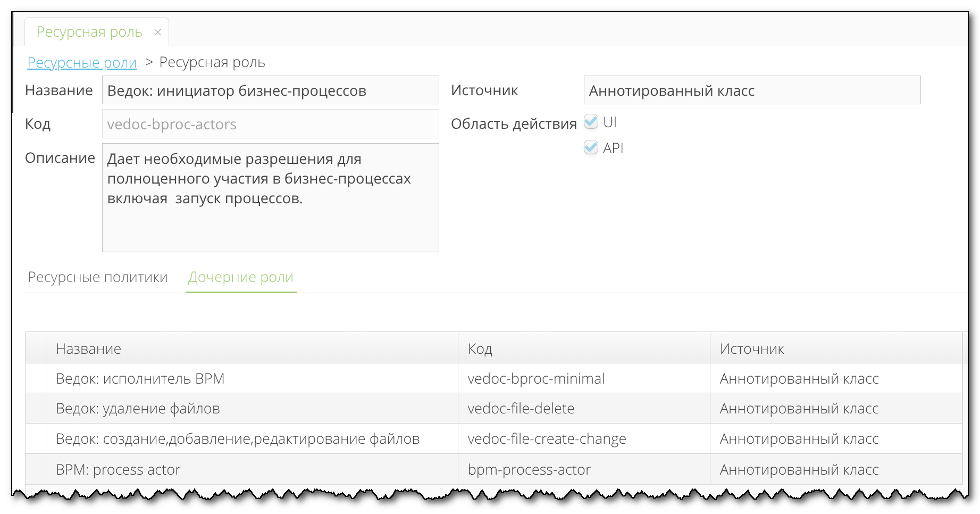980x514 pixels.
Task: Close the Ресурсная роль tab
Action: click(157, 32)
